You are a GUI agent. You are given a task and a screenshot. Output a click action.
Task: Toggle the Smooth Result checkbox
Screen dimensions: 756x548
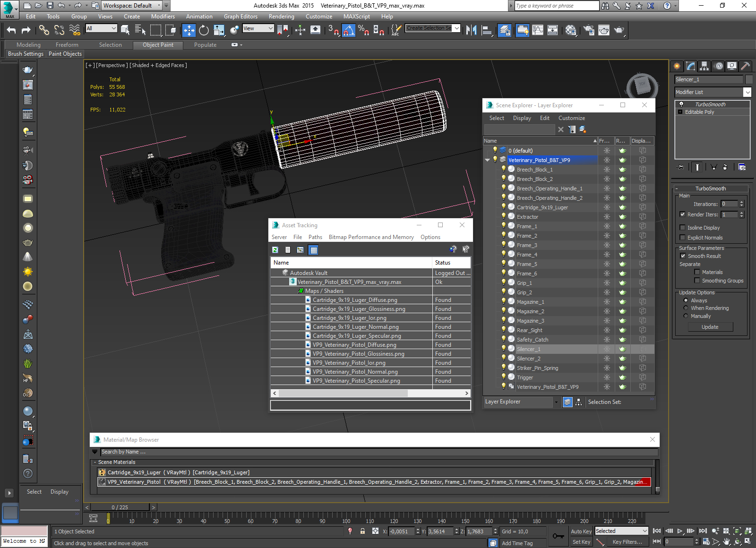pos(682,256)
